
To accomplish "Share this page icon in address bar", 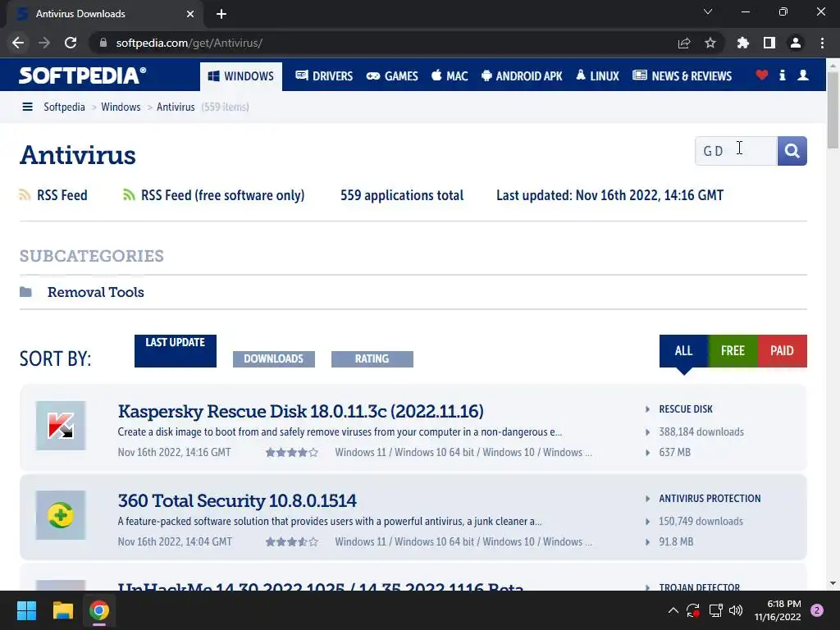I will click(x=684, y=43).
